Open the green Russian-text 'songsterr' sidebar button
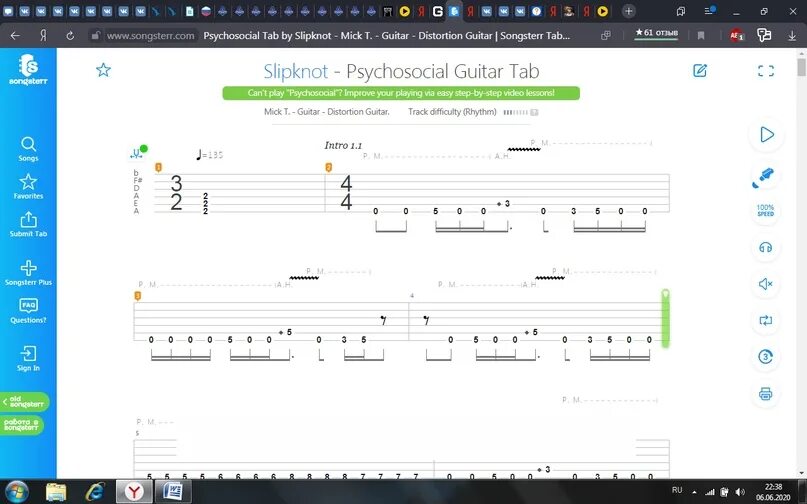The height and width of the screenshot is (504, 807). (22, 425)
